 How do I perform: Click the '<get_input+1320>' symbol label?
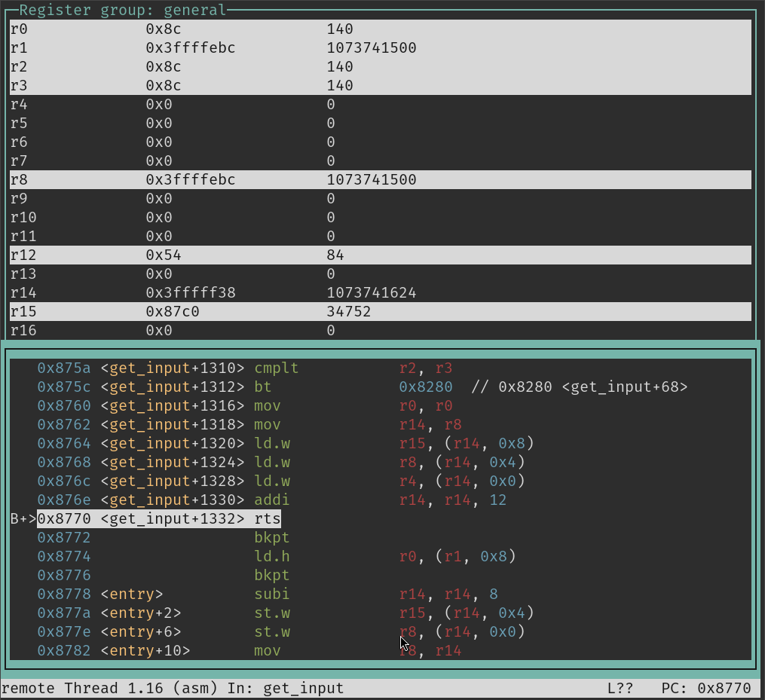click(173, 443)
